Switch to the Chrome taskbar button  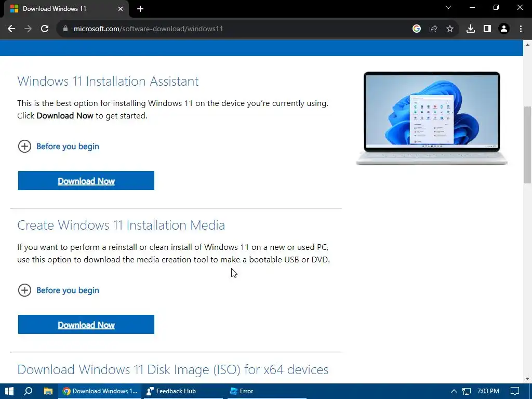click(100, 391)
